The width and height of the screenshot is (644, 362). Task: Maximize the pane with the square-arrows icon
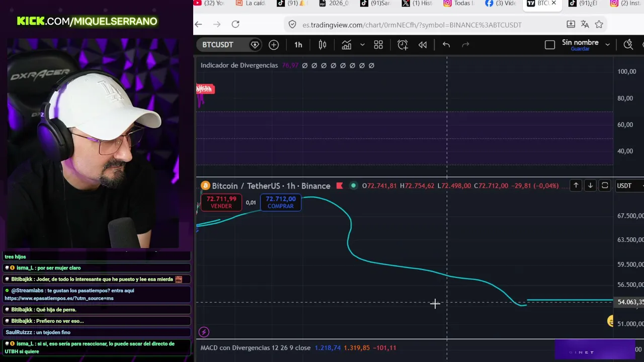click(x=605, y=186)
